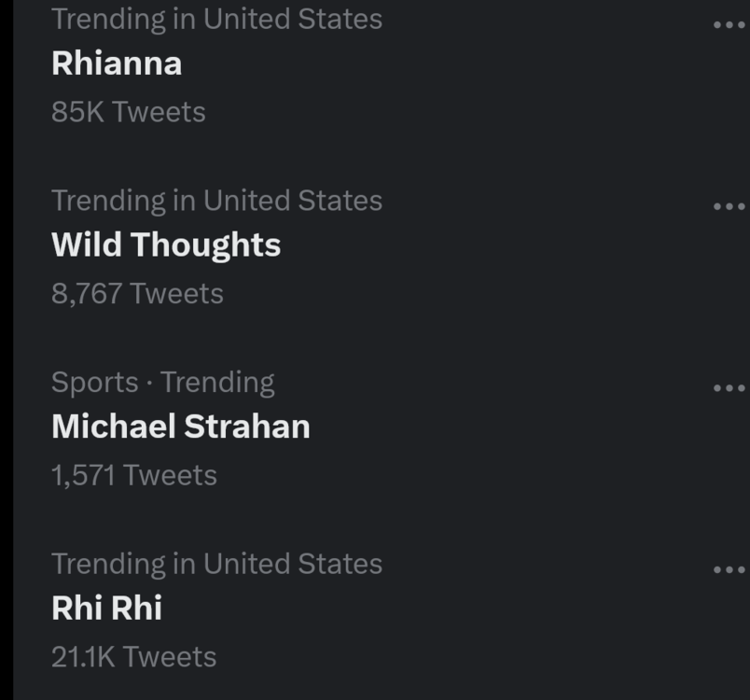750x700 pixels.
Task: Click the 21.1K Tweets count
Action: pyautogui.click(x=133, y=657)
